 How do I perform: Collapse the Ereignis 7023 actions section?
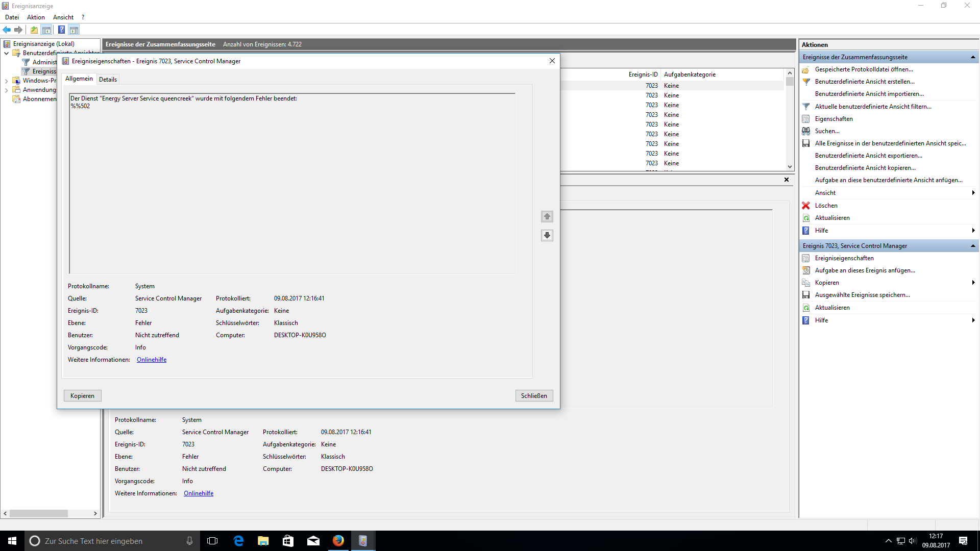click(x=973, y=246)
